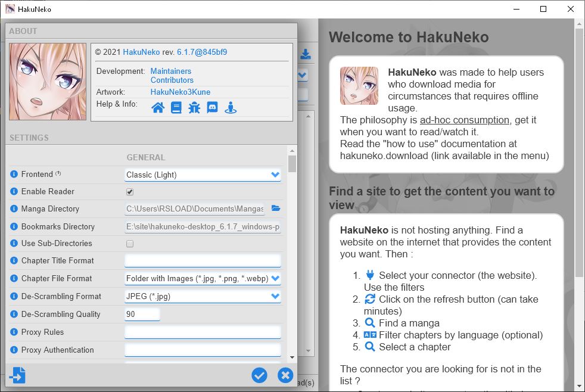Click the import file icon at the bottom-left of settings
This screenshot has width=585, height=392.
click(17, 375)
